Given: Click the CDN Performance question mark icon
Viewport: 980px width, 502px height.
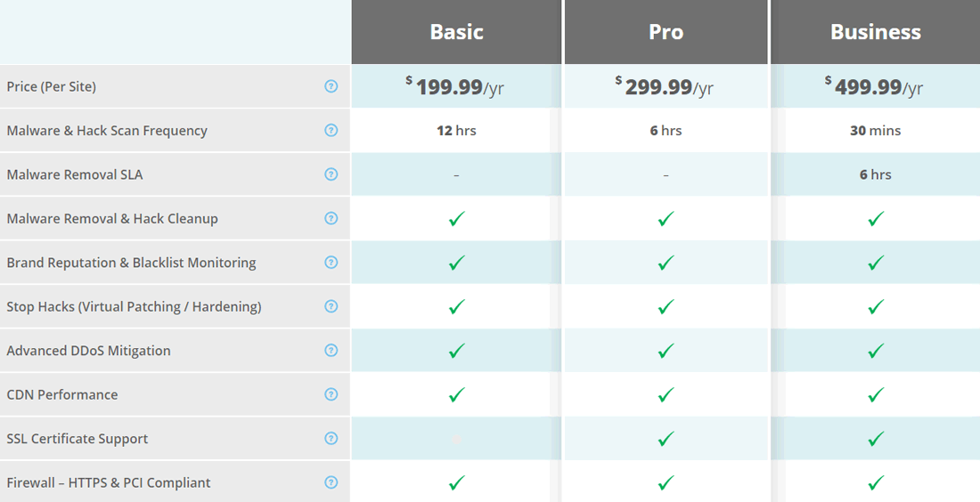Looking at the screenshot, I should click(x=331, y=394).
